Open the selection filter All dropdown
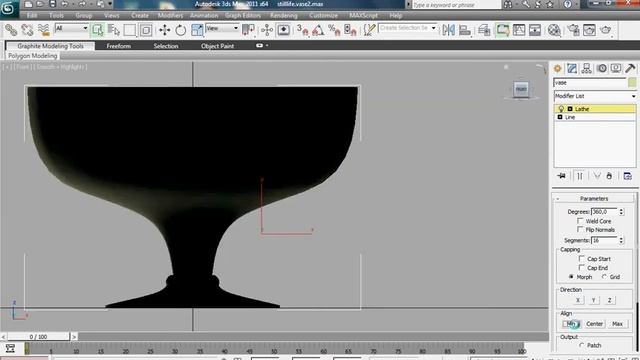This screenshot has width=640, height=360. [x=71, y=28]
